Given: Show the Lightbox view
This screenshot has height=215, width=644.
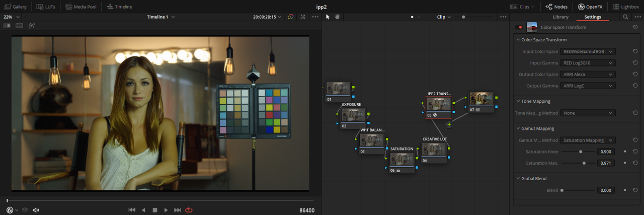Looking at the screenshot, I should point(625,7).
